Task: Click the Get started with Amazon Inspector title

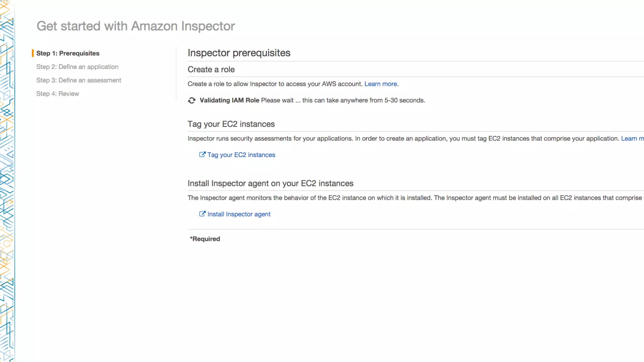Action: [x=136, y=26]
